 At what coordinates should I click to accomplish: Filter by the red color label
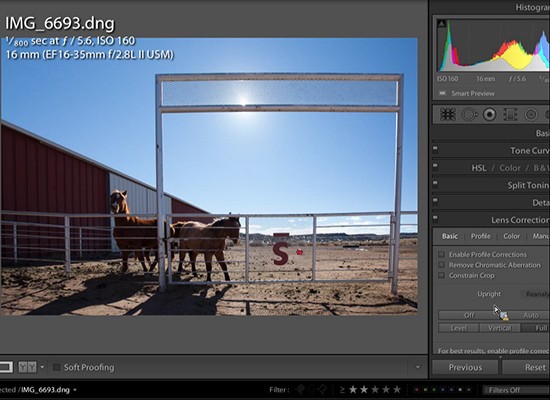click(417, 389)
